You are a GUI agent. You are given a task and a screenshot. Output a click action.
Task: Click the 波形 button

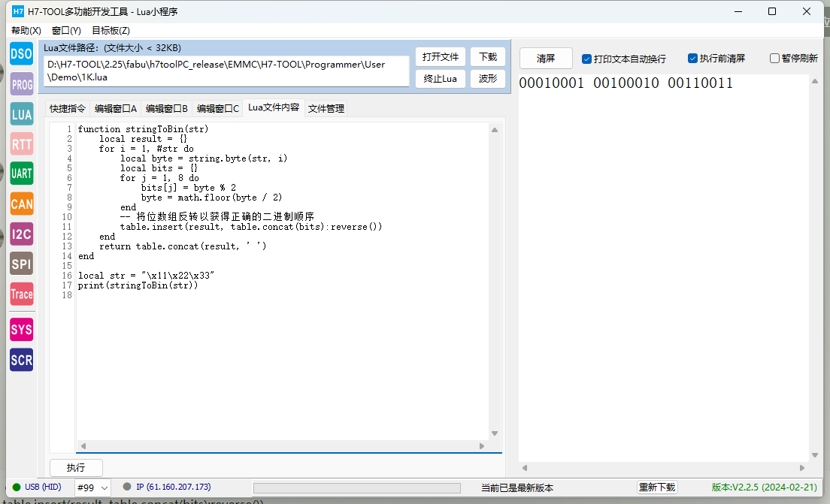(487, 78)
